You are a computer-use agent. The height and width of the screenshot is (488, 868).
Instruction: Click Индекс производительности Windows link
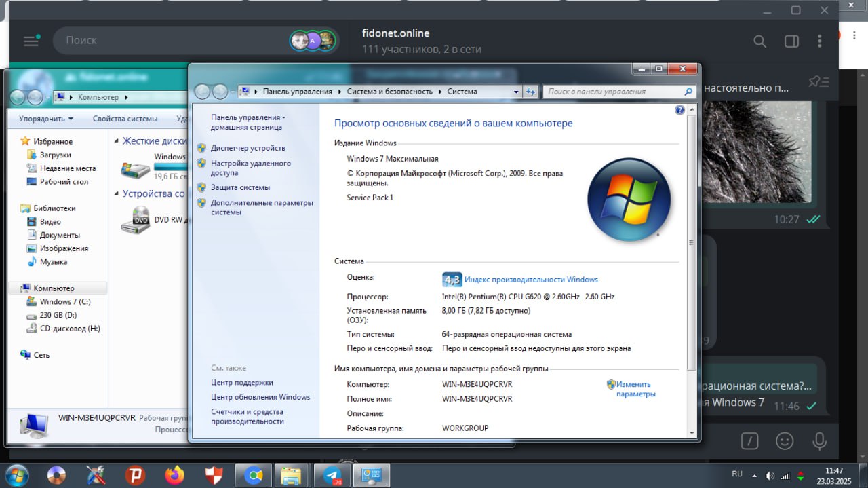(531, 280)
